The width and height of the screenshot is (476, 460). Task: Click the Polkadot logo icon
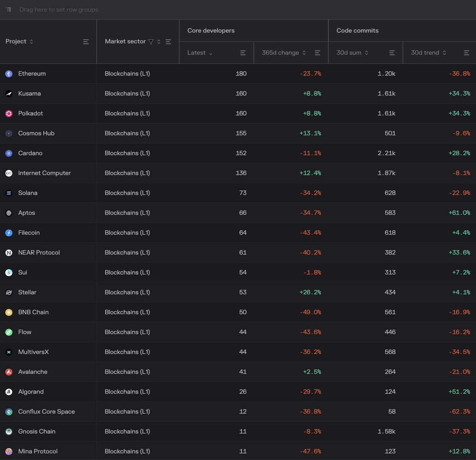[x=9, y=113]
